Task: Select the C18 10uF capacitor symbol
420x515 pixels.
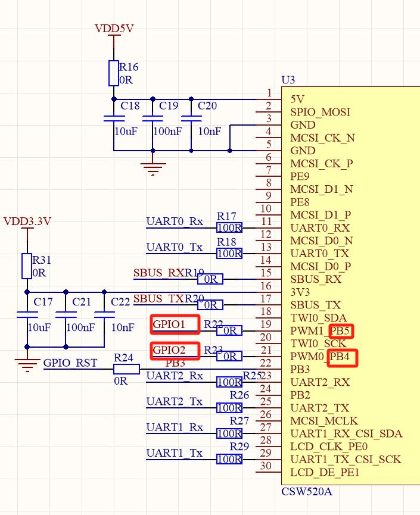Action: pyautogui.click(x=114, y=118)
